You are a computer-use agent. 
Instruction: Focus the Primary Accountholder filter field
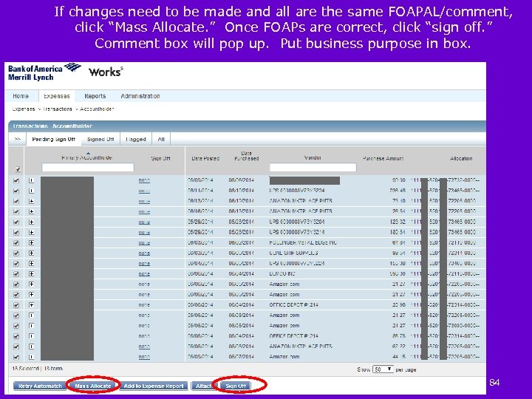[x=87, y=167]
